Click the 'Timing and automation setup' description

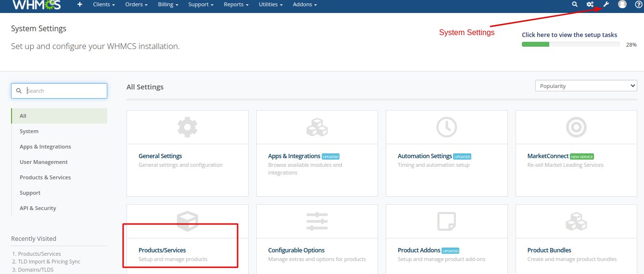(434, 165)
